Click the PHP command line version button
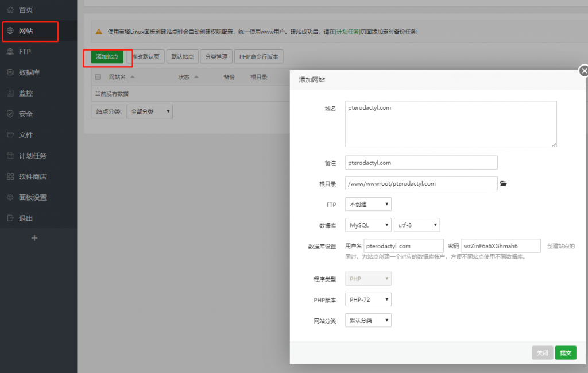This screenshot has width=588, height=373. pyautogui.click(x=258, y=57)
